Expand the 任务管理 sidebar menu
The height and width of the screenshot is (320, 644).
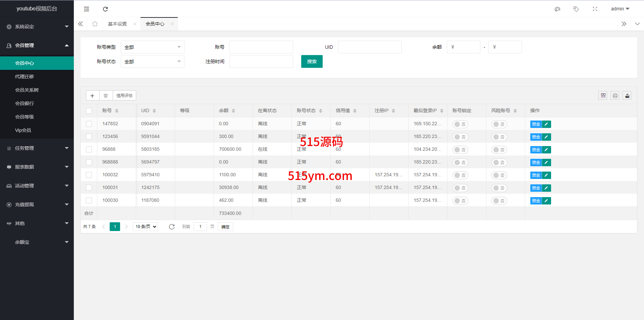click(x=37, y=148)
